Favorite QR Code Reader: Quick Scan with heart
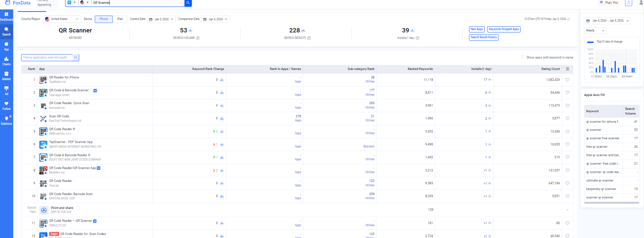Image resolution: width=644 pixels, height=238 pixels. 568,105
